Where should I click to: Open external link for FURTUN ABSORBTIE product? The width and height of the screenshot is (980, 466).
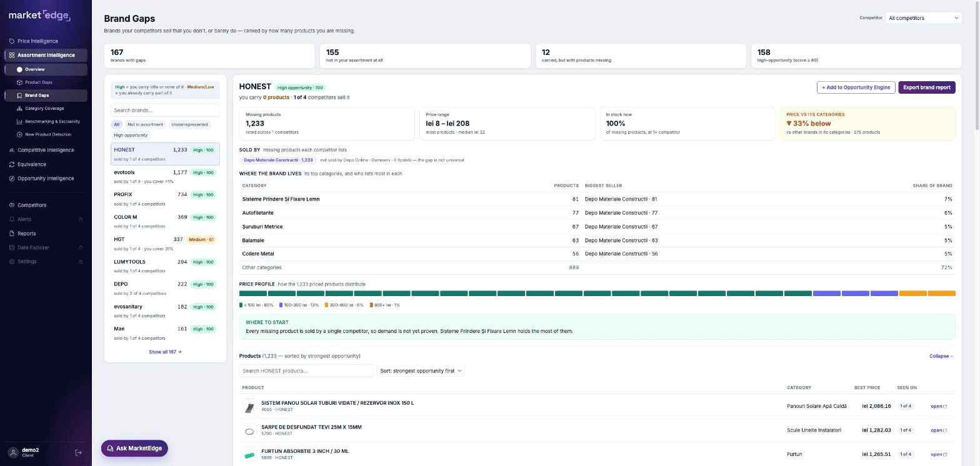tap(939, 455)
